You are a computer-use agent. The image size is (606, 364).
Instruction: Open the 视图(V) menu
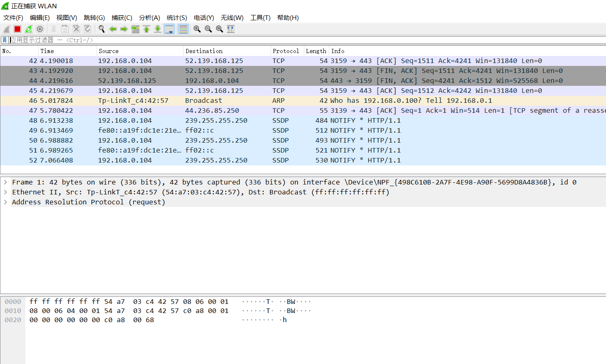pyautogui.click(x=67, y=17)
